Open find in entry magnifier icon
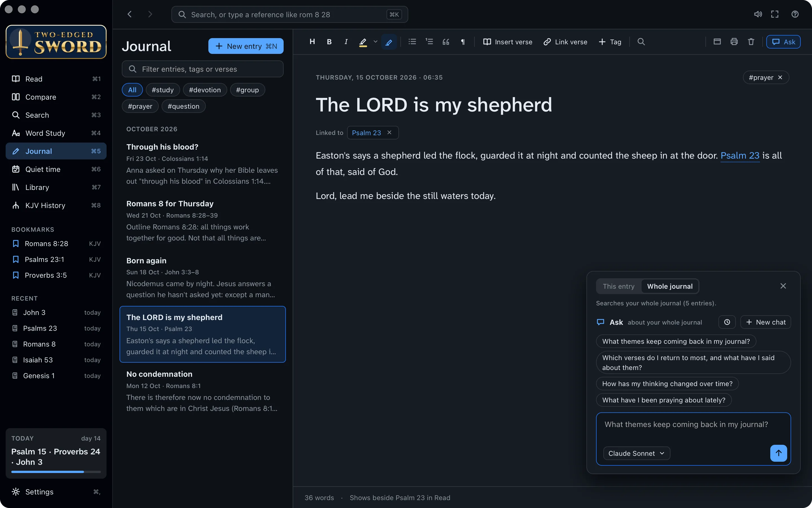 [x=641, y=42]
